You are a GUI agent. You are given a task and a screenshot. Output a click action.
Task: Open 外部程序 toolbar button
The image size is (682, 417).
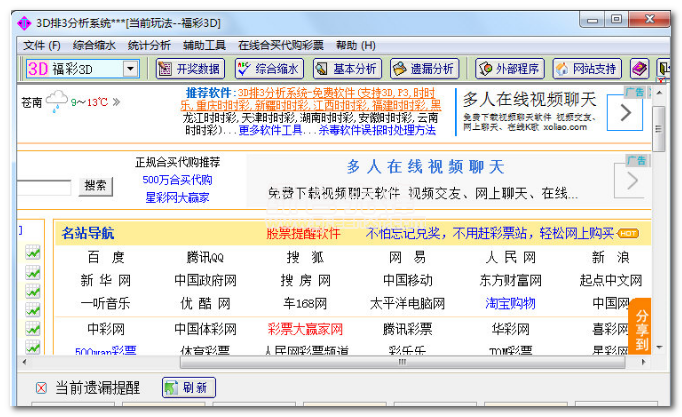pyautogui.click(x=510, y=69)
